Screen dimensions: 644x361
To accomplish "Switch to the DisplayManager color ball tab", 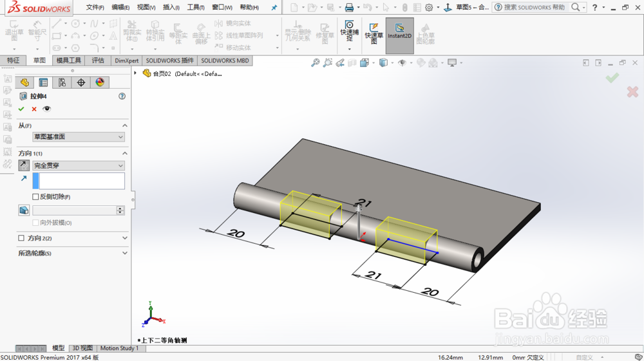I will click(100, 82).
